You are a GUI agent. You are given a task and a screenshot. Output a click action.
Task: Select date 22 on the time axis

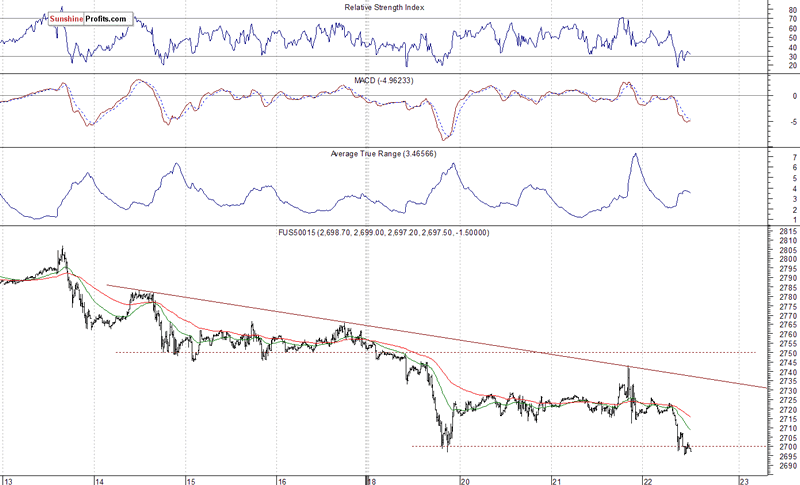point(647,479)
